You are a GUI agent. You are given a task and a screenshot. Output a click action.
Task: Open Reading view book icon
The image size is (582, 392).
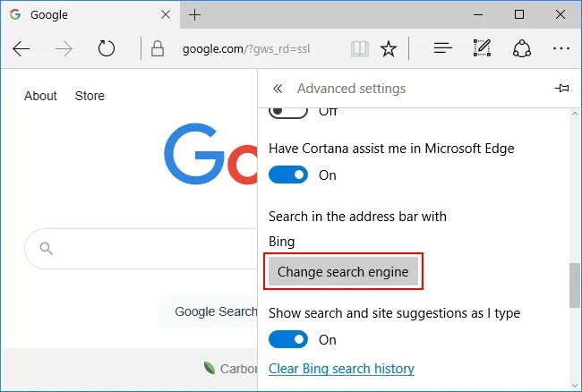pos(359,48)
